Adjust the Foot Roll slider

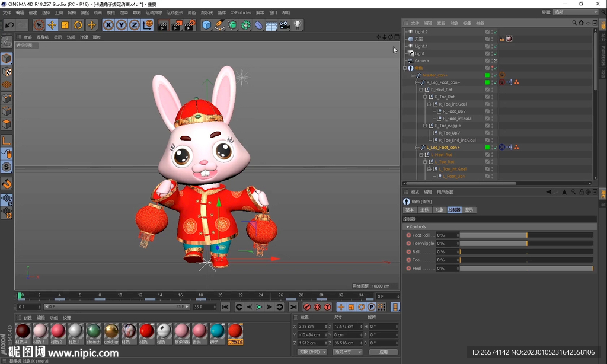(526, 235)
